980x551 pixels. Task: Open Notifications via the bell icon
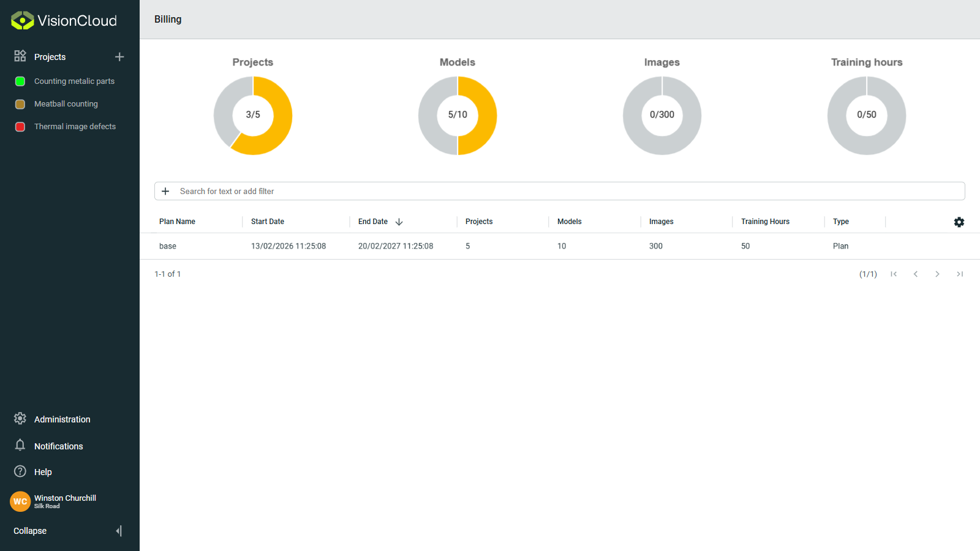click(20, 446)
